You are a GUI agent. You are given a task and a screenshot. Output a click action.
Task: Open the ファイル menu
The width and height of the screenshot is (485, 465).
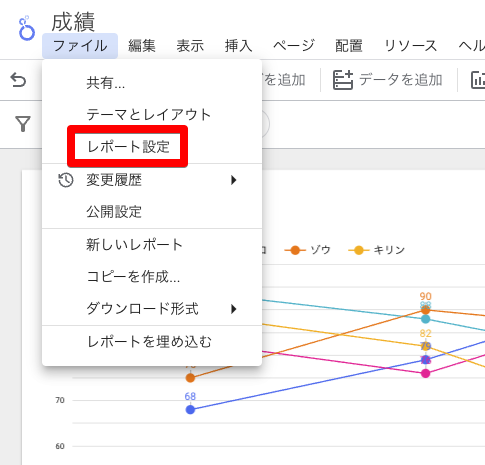[80, 46]
